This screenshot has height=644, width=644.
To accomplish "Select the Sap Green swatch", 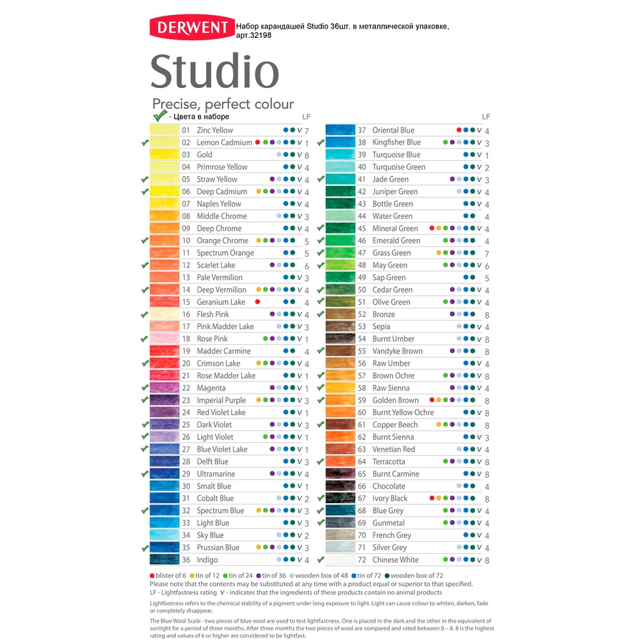I will [340, 277].
